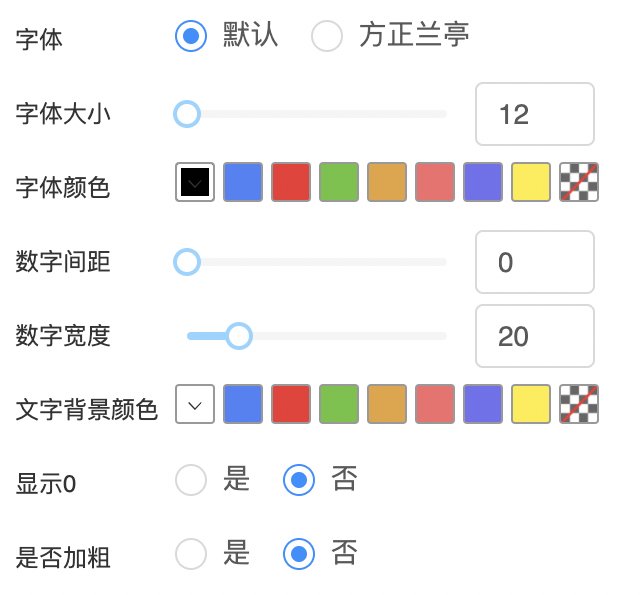Pick the yellow 字体颜色 swatch

click(531, 182)
